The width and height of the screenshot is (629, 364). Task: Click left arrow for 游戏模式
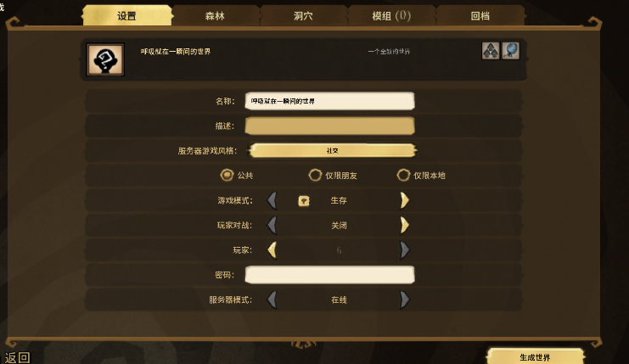tap(272, 200)
